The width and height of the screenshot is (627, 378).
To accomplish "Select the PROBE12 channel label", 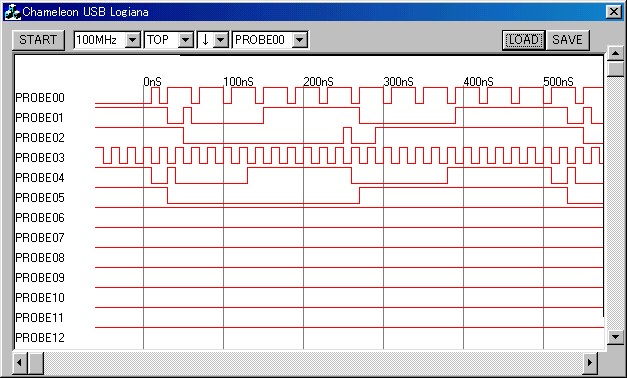I will click(40, 338).
